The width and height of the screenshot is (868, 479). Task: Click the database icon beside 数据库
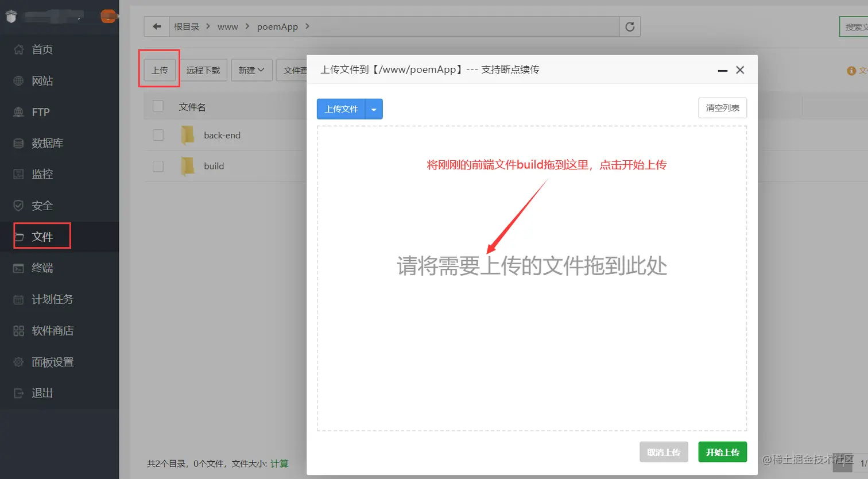coord(18,143)
